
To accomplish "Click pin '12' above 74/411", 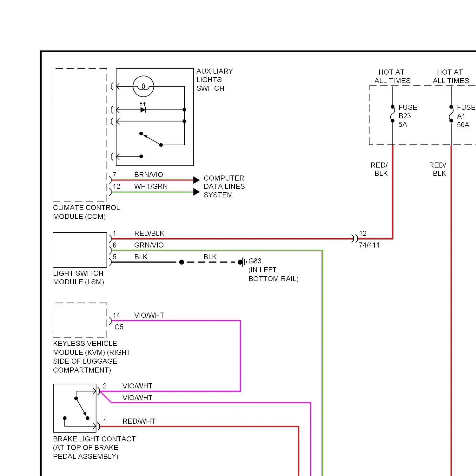I will coord(363,233).
